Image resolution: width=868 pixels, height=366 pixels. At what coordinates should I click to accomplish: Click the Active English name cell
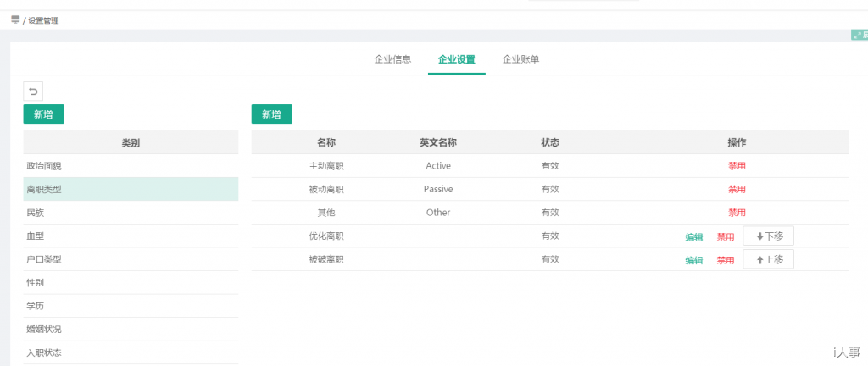pos(438,166)
